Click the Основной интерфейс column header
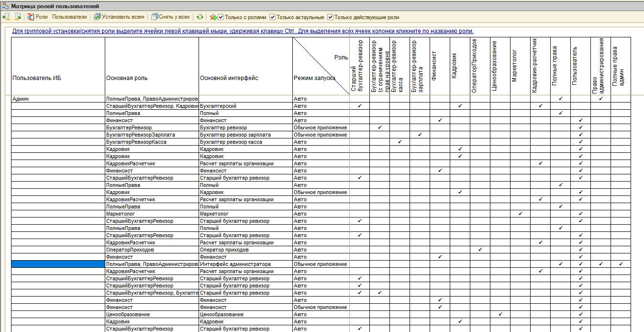 [x=245, y=66]
